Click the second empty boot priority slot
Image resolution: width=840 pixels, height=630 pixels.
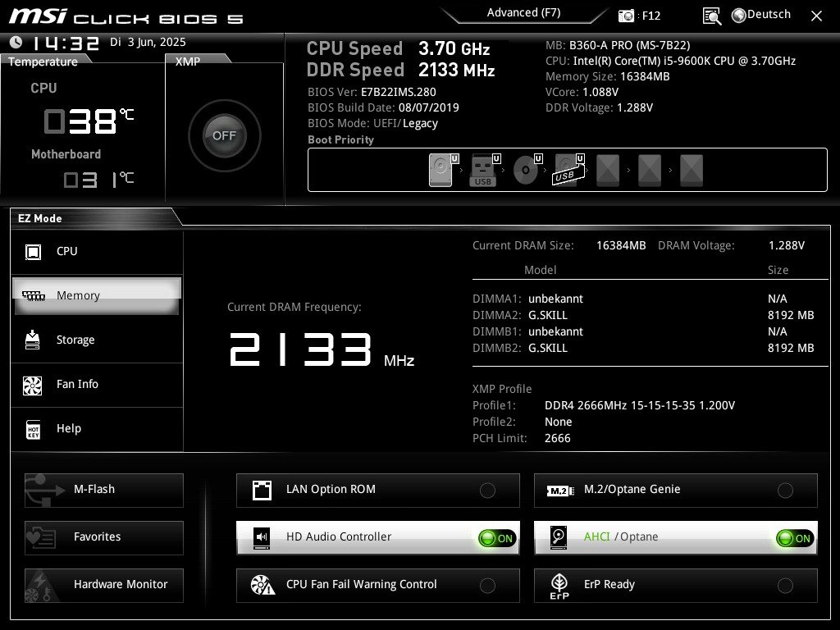click(650, 171)
